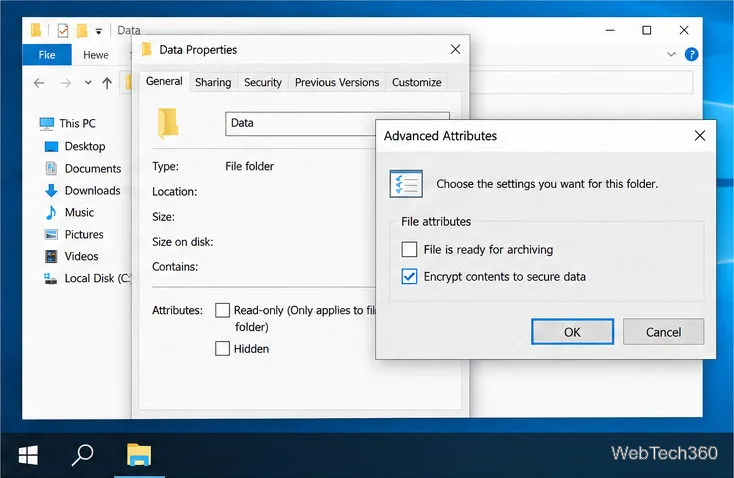Switch to the Sharing tab
The image size is (734, 478).
[x=213, y=82]
